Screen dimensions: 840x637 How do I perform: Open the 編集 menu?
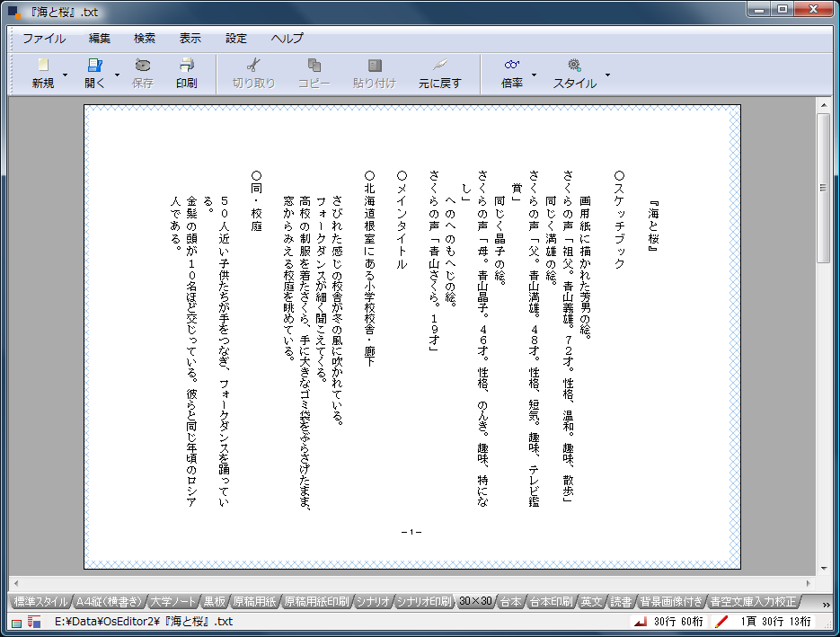tap(100, 39)
